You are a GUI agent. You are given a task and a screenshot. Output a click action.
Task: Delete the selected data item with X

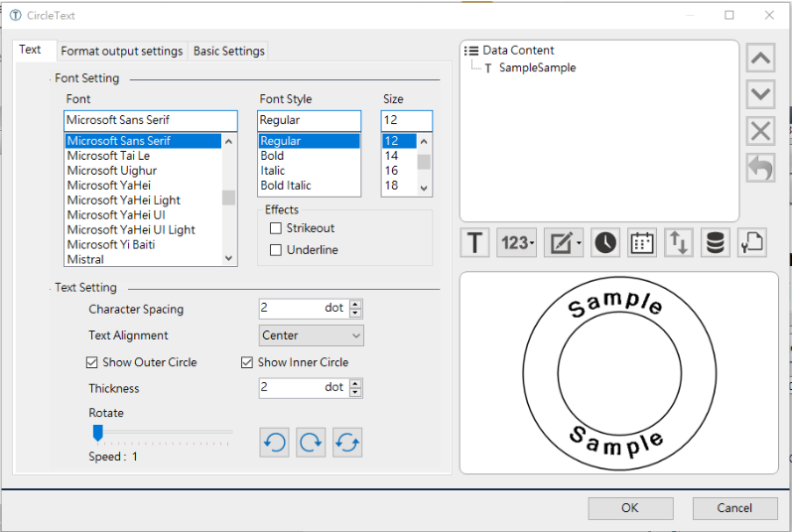tap(760, 131)
